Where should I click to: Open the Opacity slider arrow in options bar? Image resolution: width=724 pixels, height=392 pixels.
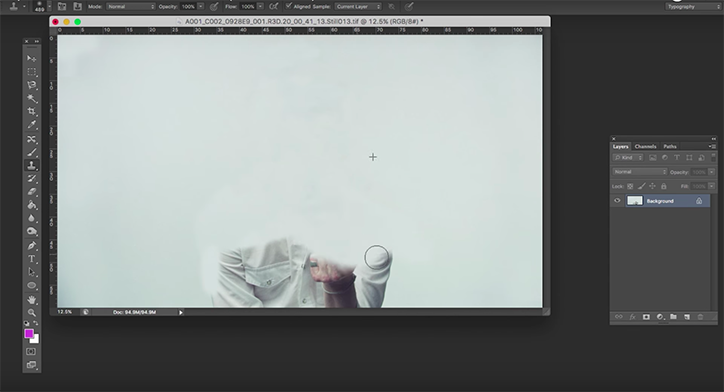point(201,6)
